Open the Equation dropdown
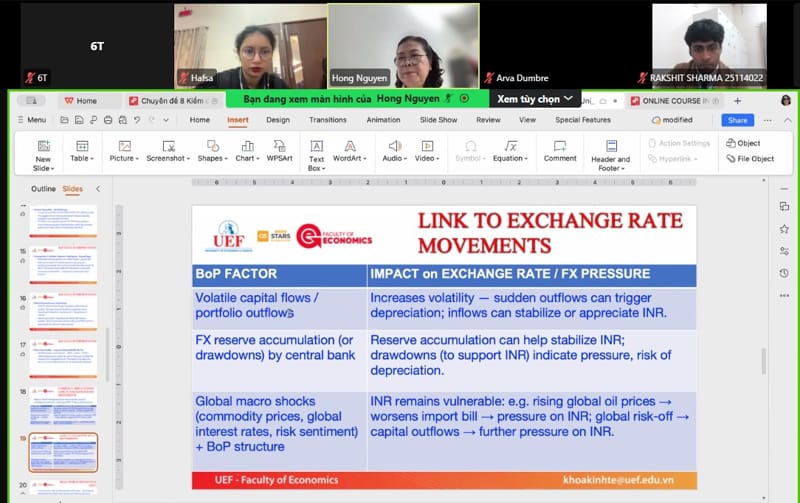 (509, 158)
